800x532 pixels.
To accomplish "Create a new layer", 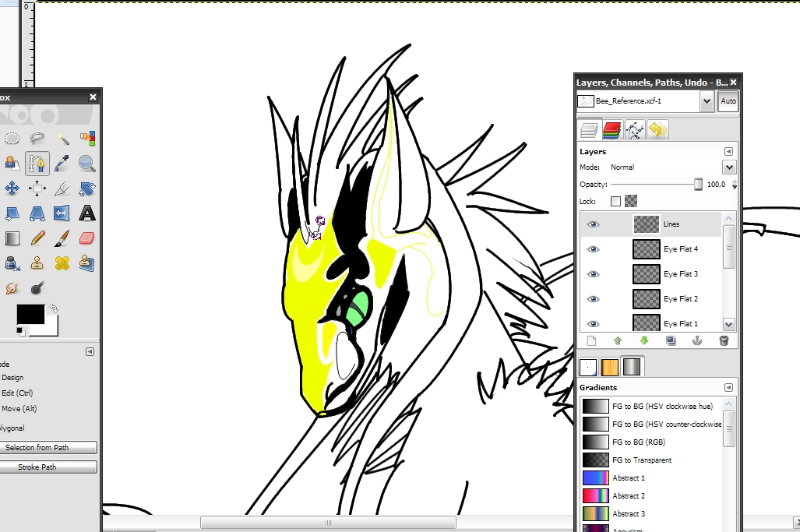I will [x=591, y=340].
